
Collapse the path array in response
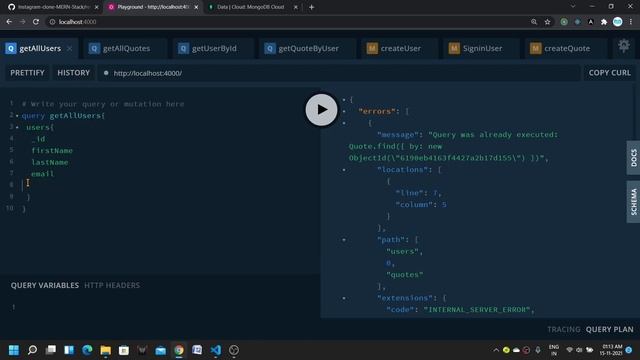344,240
